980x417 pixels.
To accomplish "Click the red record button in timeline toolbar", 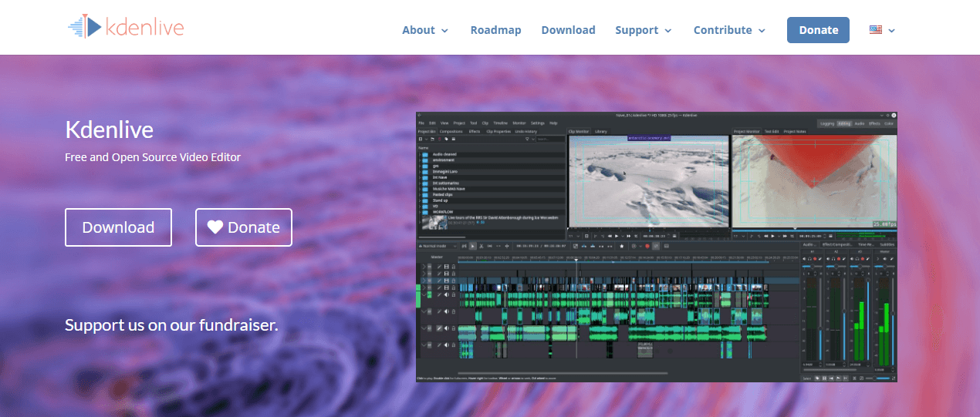I will click(x=647, y=246).
